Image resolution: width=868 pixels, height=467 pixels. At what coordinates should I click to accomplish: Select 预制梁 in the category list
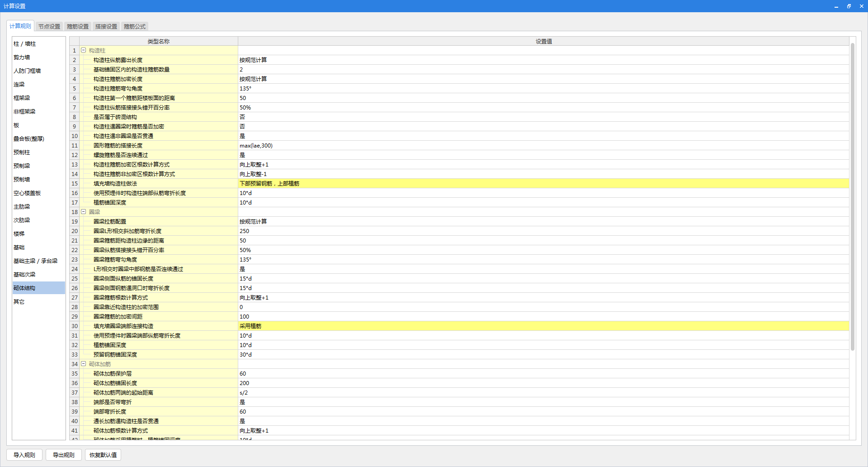click(x=39, y=166)
